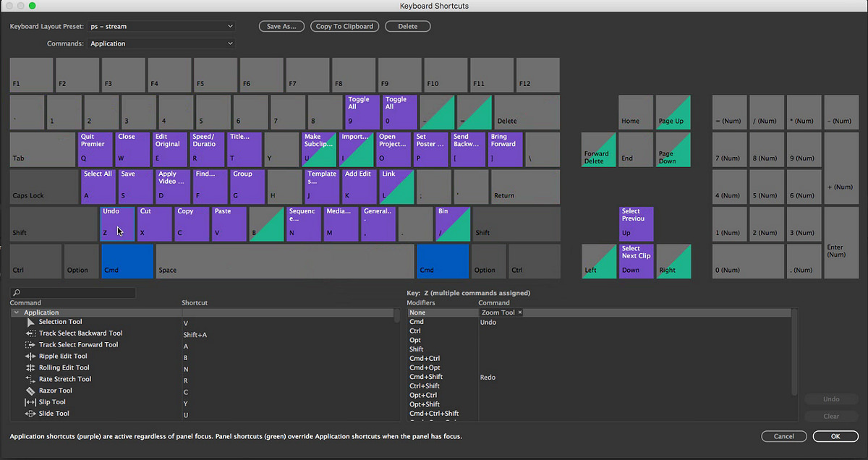Screen dimensions: 868x460
Task: Click the Undo button above Clear
Action: click(x=831, y=399)
